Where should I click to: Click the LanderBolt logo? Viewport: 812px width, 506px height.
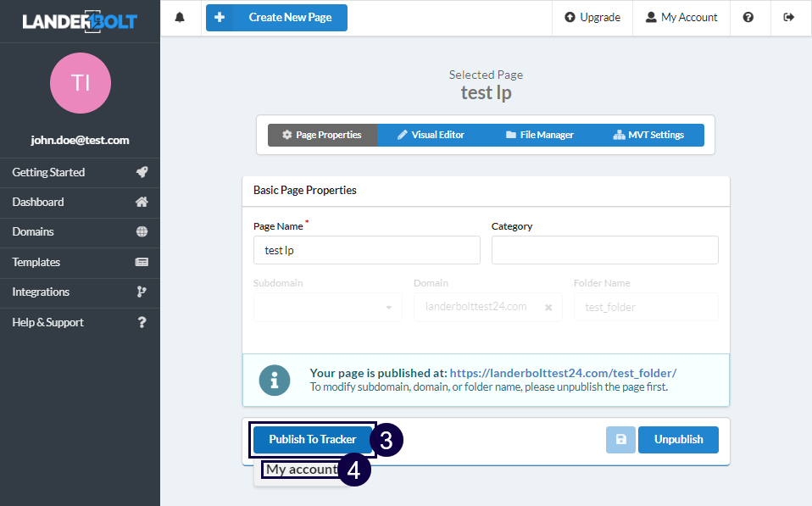[79, 20]
